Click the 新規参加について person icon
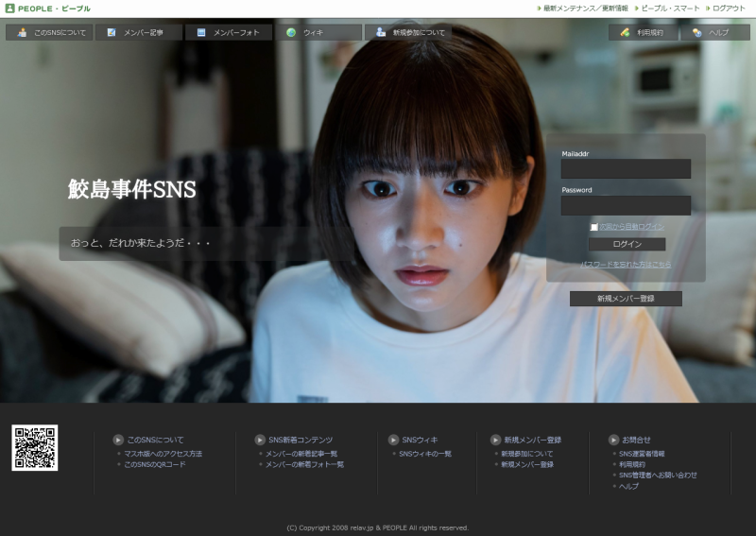 381,32
